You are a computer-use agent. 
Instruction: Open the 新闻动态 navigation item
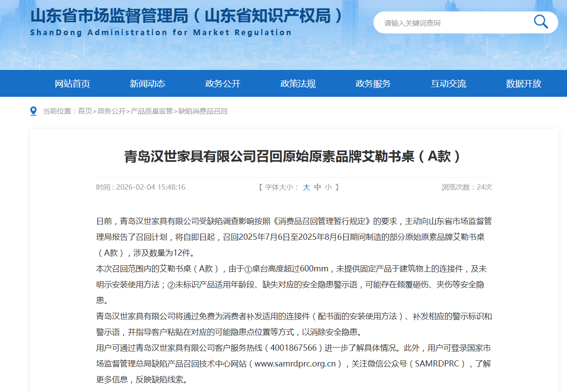(147, 84)
